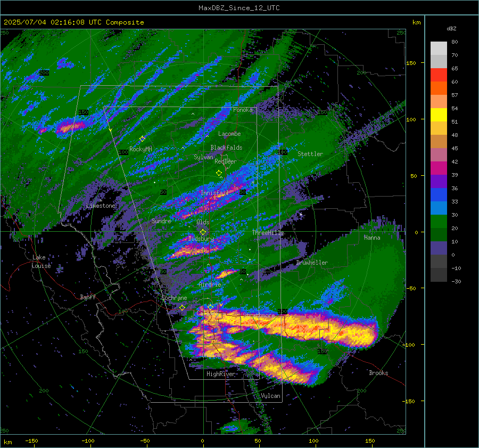Pick the royal blue 33–36 dBZ swatch
This screenshot has width=479, height=448.
click(x=439, y=194)
